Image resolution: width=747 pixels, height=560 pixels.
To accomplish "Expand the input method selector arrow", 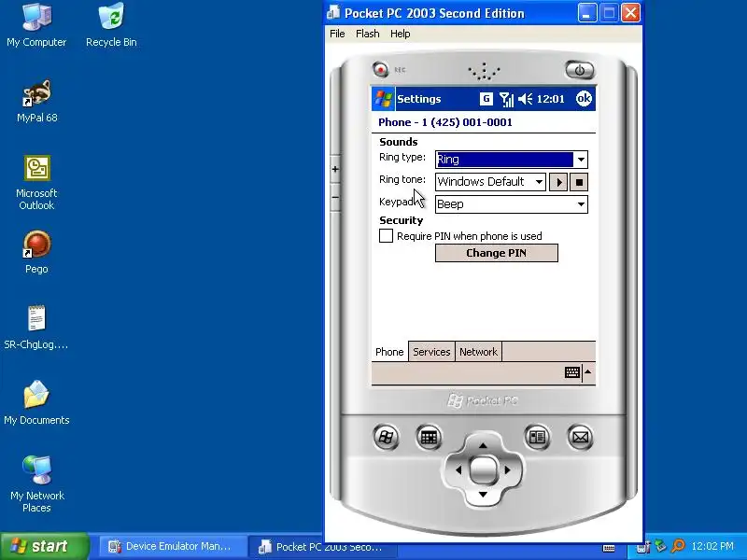I will [x=588, y=371].
